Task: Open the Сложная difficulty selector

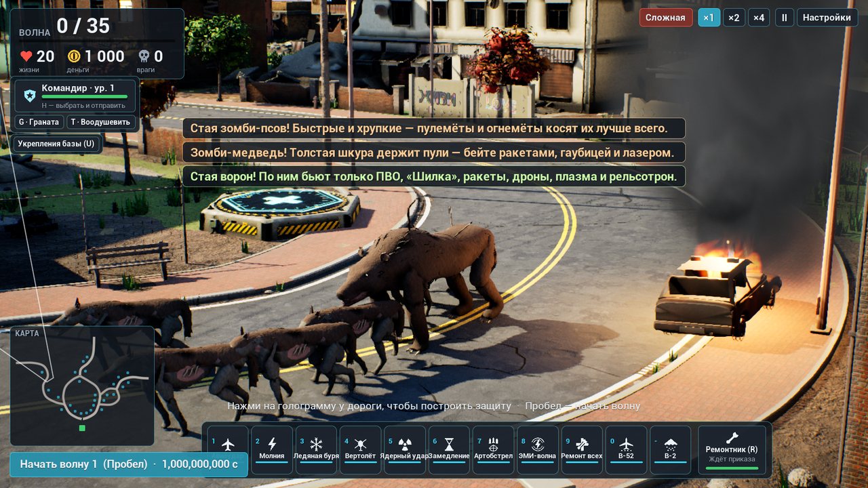Action: [x=665, y=18]
